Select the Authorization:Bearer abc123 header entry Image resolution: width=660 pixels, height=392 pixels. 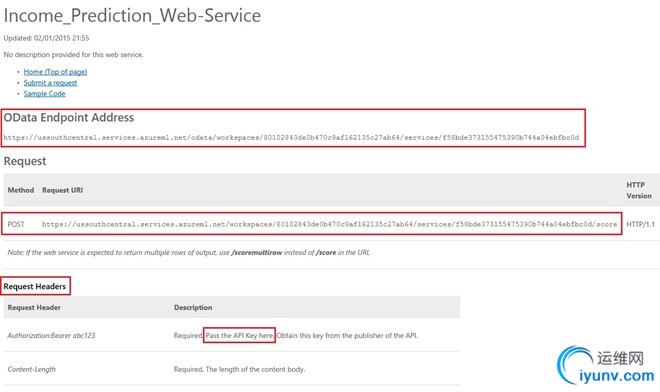coord(51,336)
